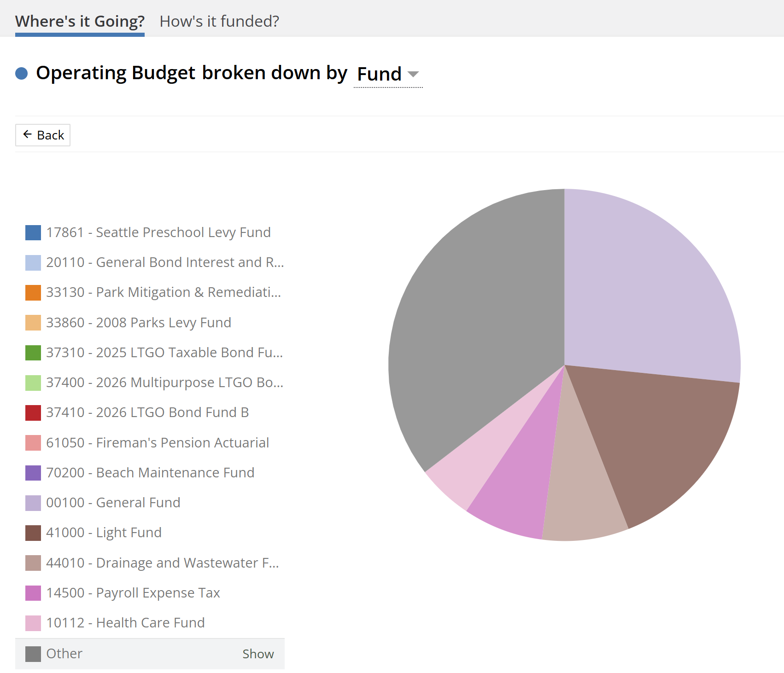
Task: Select the 2008 Parks Levy Fund legend entry
Action: pos(138,323)
